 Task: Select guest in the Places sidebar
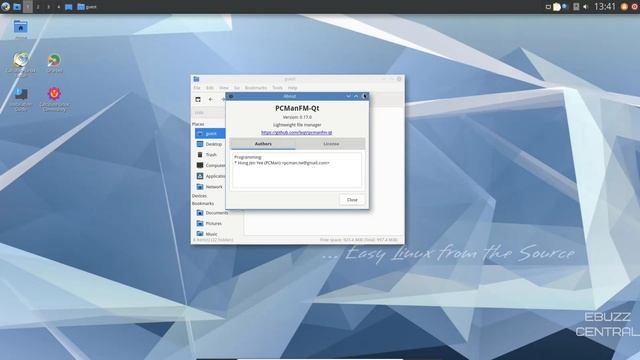pos(210,133)
